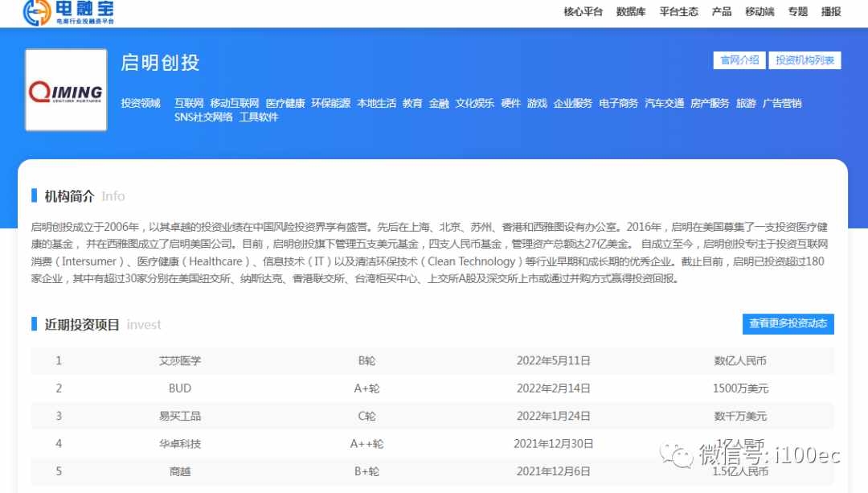Click the date 2022年1月24日

tap(554, 416)
